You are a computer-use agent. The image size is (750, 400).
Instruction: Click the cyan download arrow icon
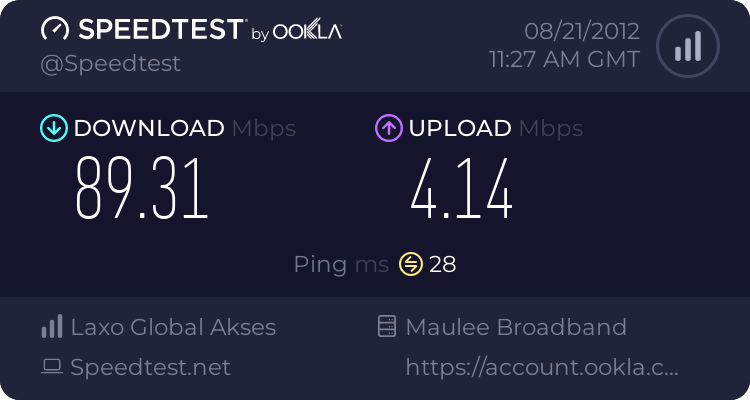pyautogui.click(x=54, y=128)
